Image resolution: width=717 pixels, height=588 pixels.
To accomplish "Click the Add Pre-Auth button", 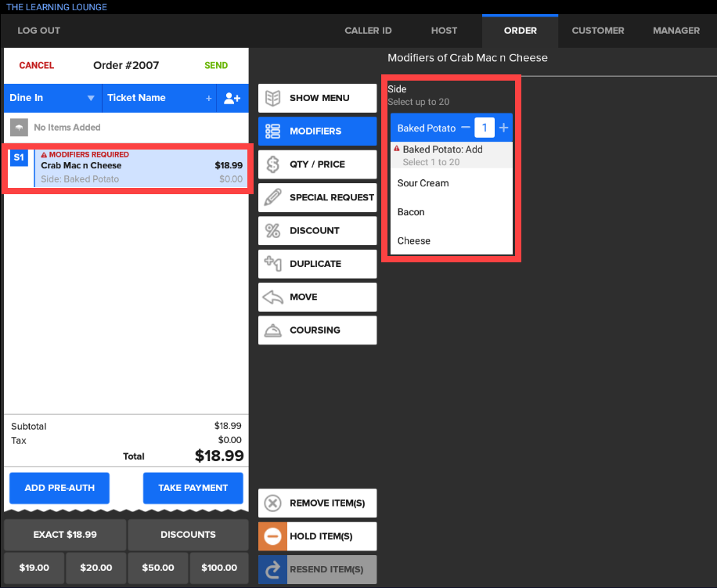I will click(x=59, y=488).
